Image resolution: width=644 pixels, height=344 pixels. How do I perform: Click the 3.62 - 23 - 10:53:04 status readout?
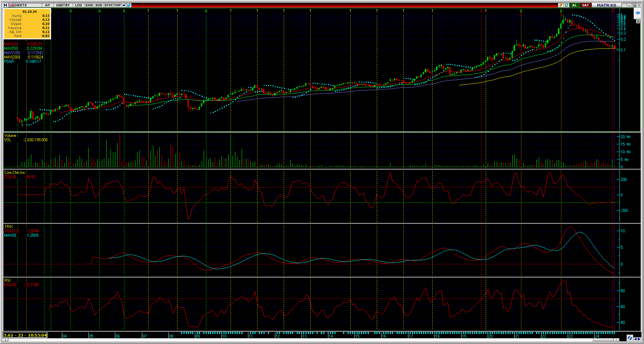[x=25, y=335]
